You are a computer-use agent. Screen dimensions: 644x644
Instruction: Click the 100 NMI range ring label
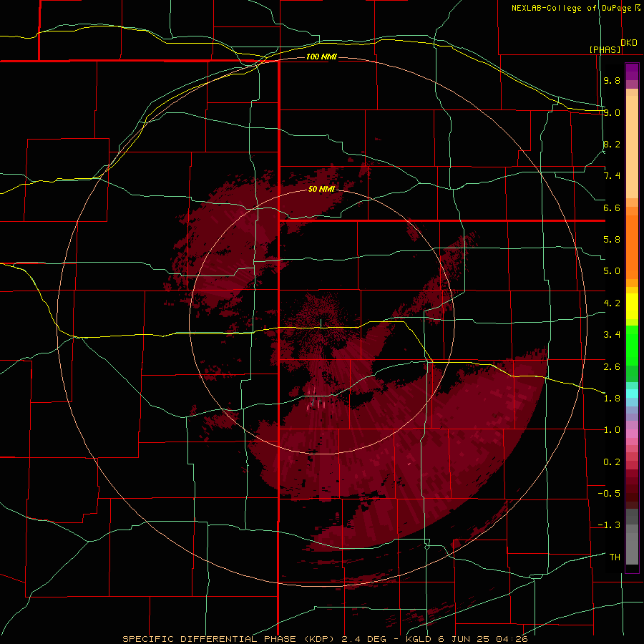pos(321,57)
